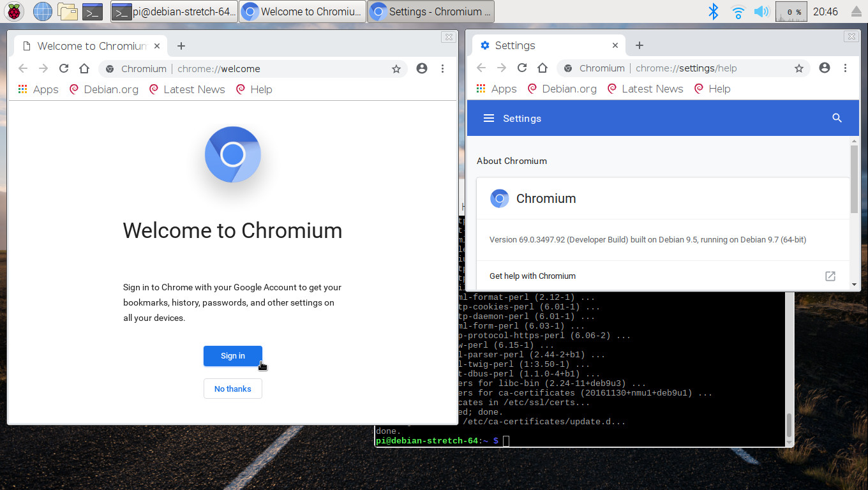Go to home page in Welcome window
Screen dimensions: 868x490
tap(84, 68)
